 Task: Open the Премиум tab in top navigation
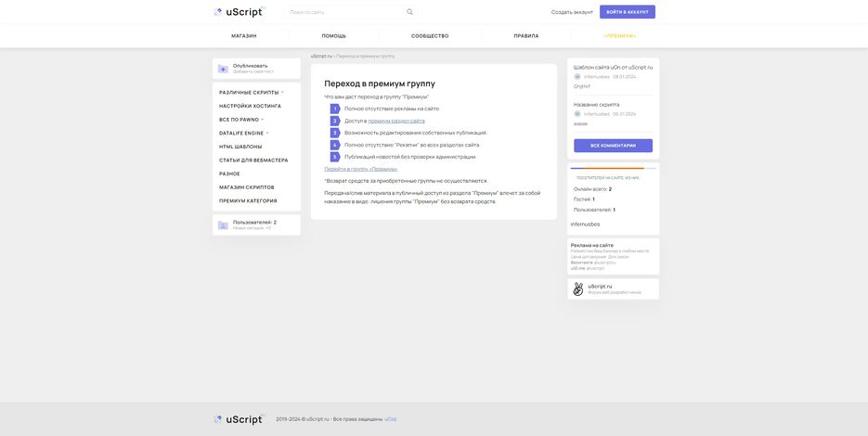pos(619,36)
